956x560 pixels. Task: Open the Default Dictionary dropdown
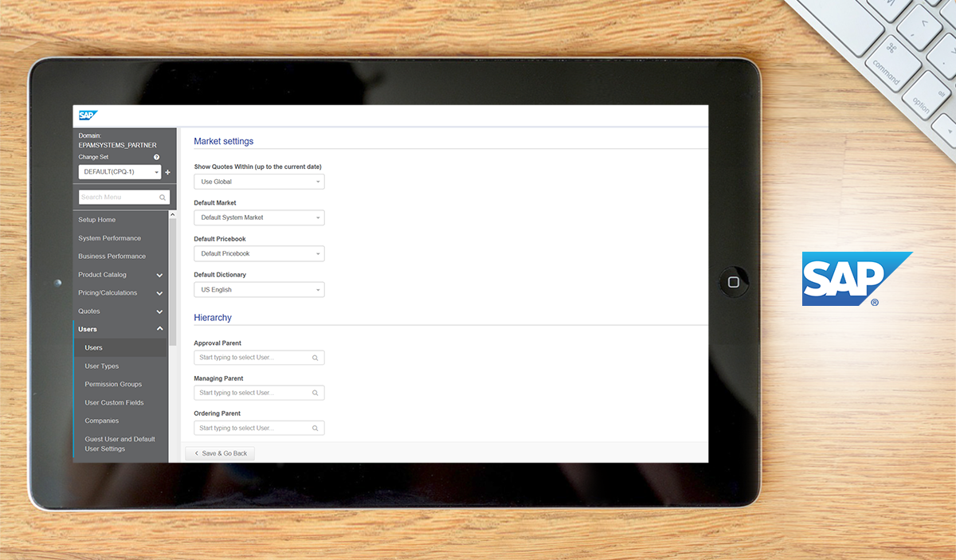259,290
